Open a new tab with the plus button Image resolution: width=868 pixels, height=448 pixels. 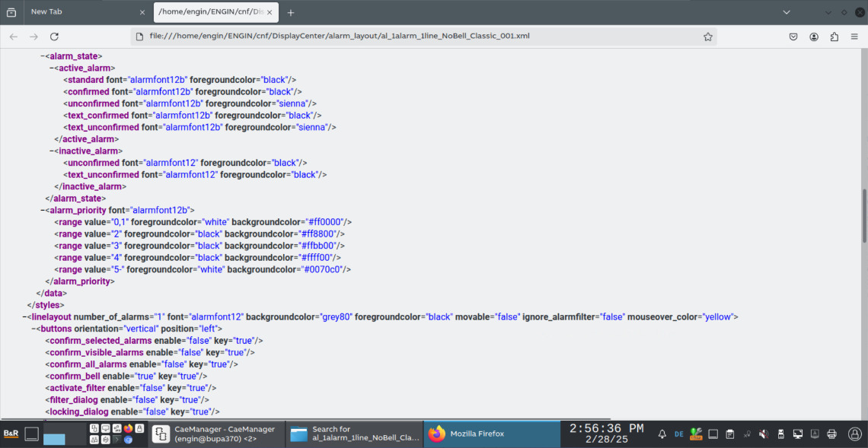pyautogui.click(x=291, y=12)
